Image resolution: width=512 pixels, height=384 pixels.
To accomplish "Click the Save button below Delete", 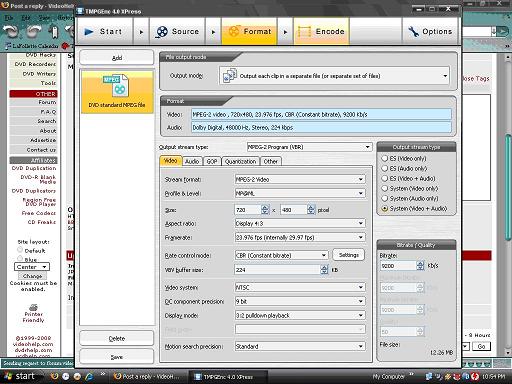I will tap(117, 357).
